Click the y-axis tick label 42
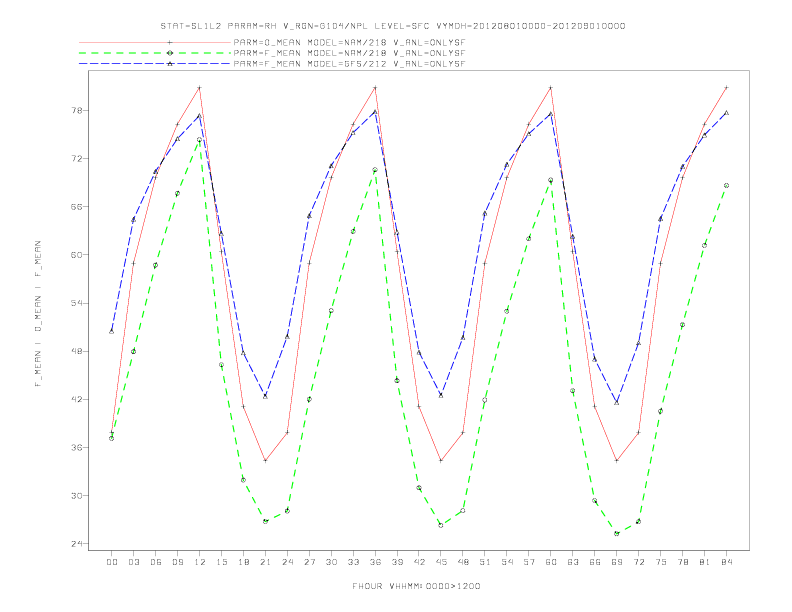 79,399
